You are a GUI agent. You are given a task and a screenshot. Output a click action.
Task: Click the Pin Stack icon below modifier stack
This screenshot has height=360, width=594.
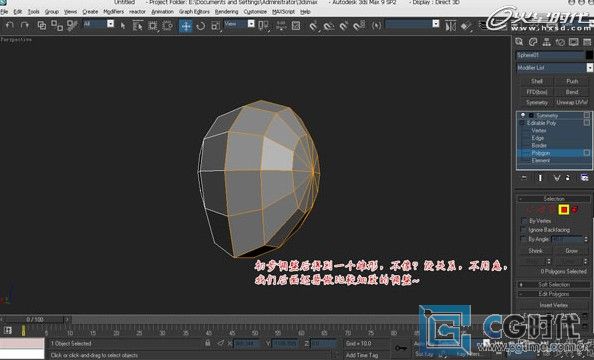click(524, 178)
